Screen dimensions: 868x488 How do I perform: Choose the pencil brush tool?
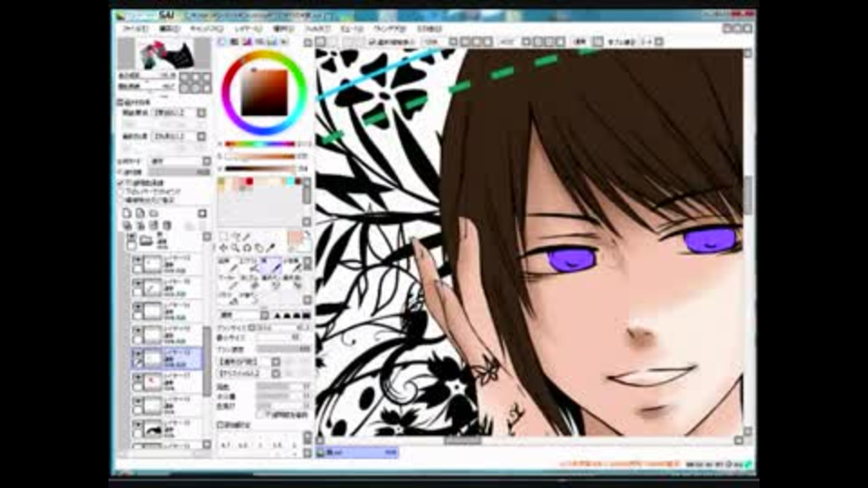tap(226, 266)
